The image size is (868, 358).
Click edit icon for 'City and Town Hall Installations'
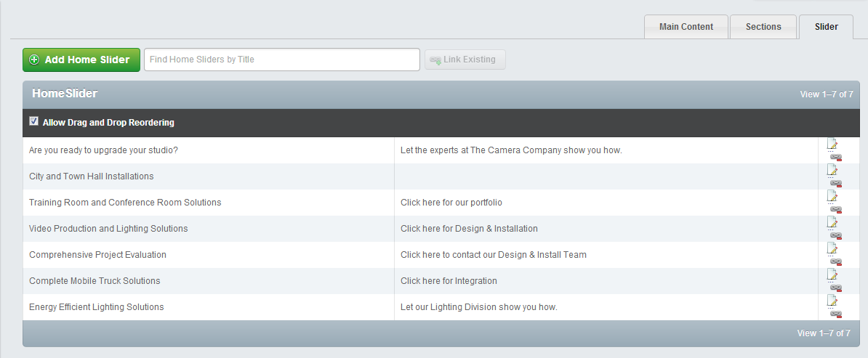pyautogui.click(x=832, y=170)
